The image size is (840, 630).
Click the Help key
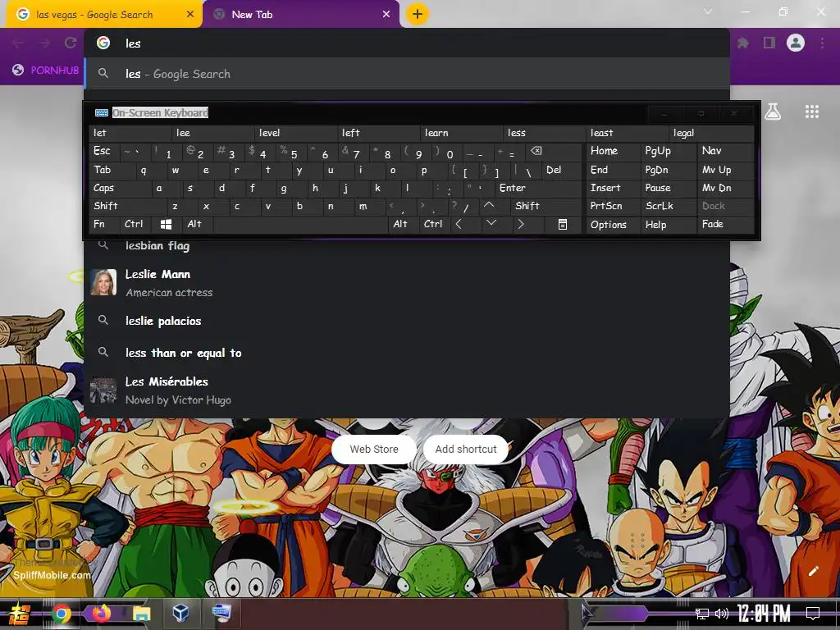(x=668, y=225)
